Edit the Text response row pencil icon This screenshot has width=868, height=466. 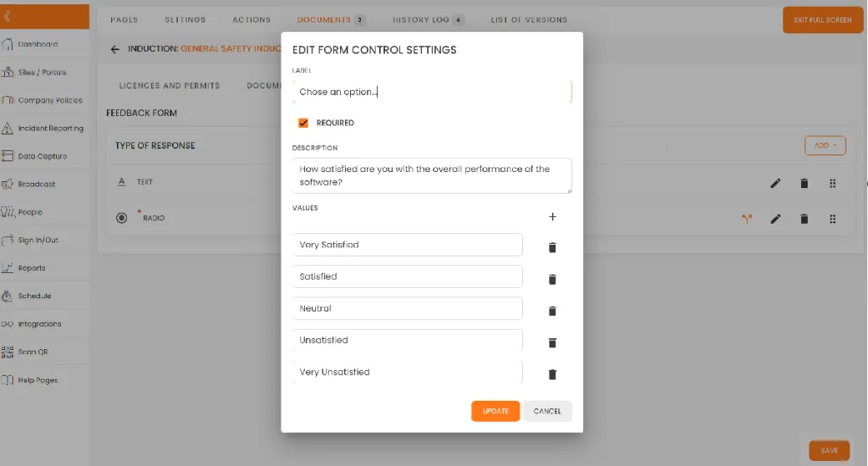pyautogui.click(x=775, y=183)
